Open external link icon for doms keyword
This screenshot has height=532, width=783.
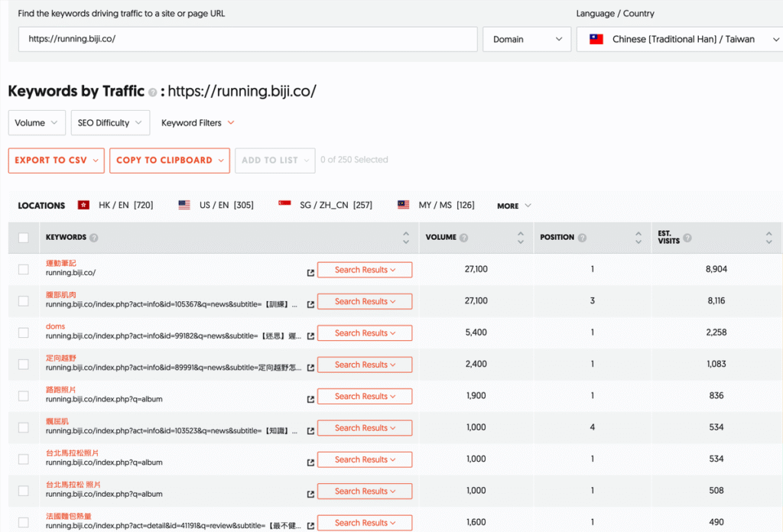[x=310, y=336]
